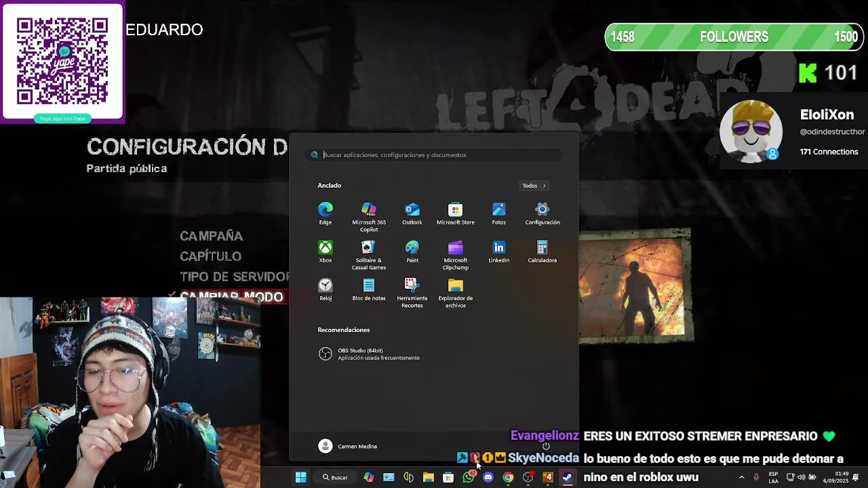868x488 pixels.
Task: Click the Start menu power button
Action: [x=546, y=446]
